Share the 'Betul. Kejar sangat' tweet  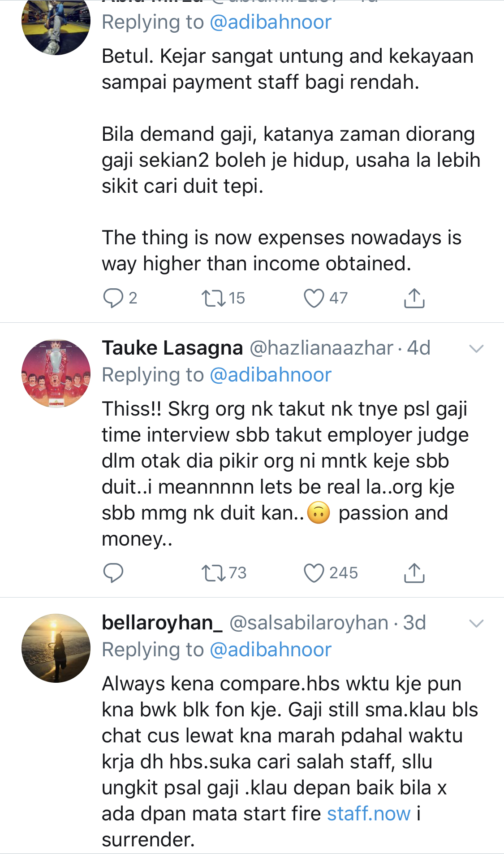414,298
